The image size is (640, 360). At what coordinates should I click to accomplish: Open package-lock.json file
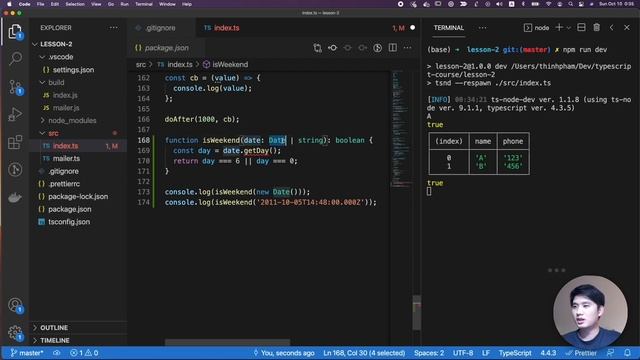point(78,196)
